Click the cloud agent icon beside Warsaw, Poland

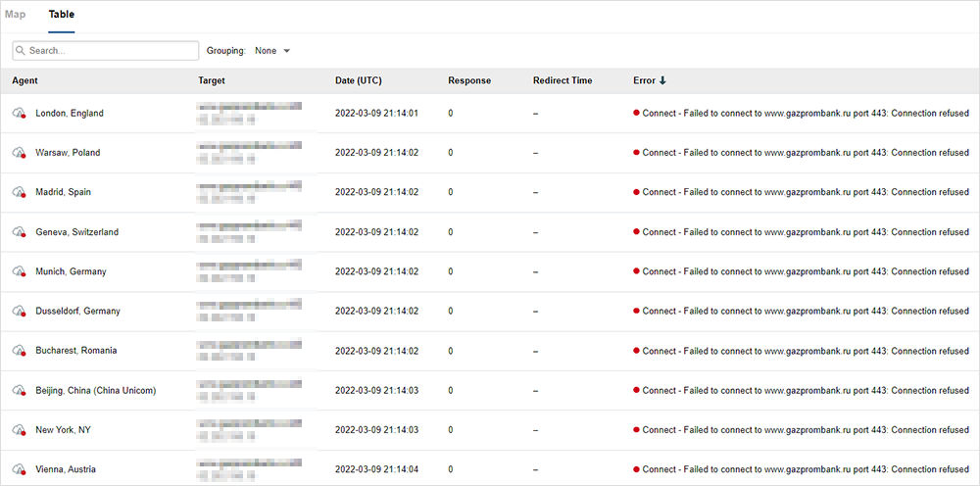pos(19,153)
